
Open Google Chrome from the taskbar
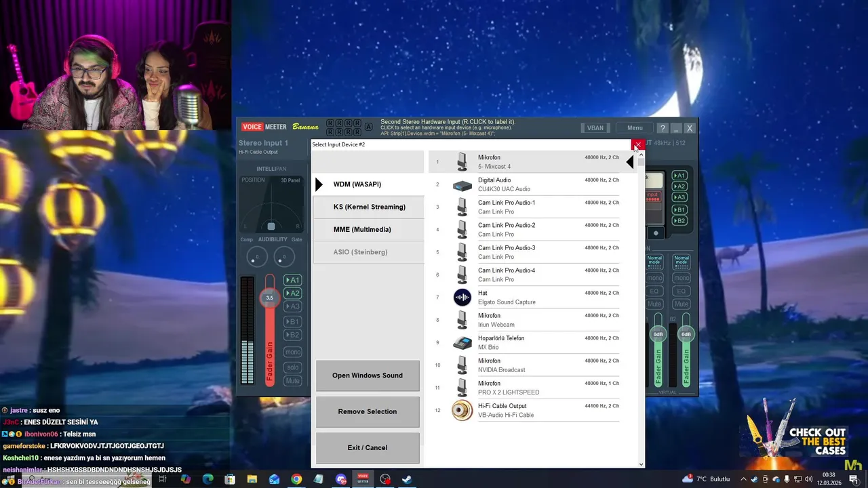click(296, 479)
